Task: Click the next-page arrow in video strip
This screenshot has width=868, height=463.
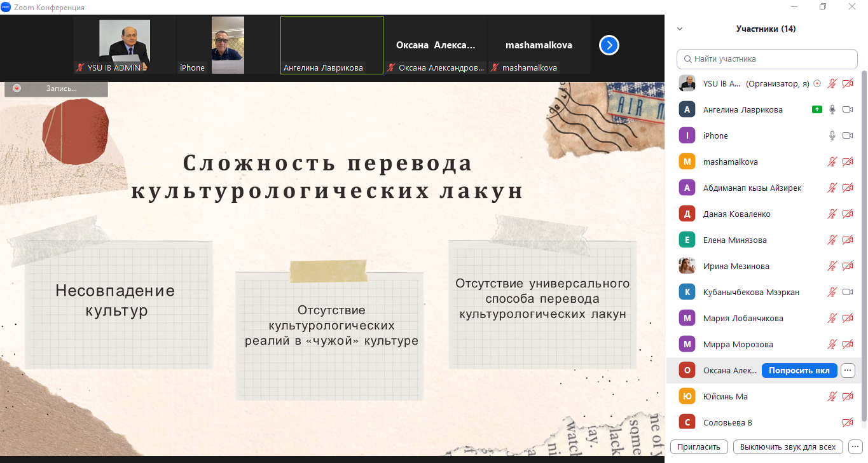Action: tap(609, 45)
